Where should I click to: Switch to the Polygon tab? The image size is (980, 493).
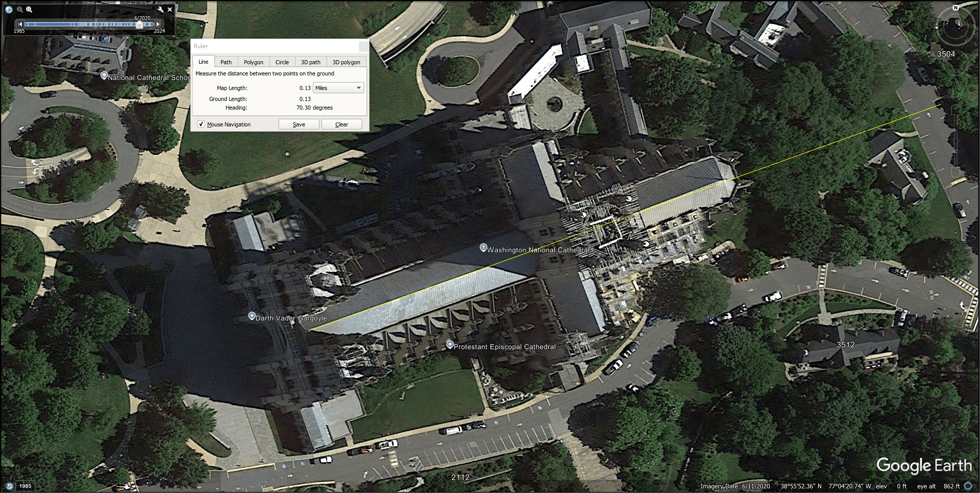(253, 62)
